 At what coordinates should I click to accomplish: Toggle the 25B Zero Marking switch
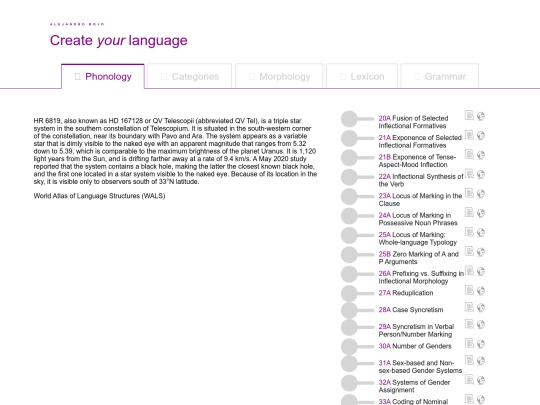click(357, 255)
